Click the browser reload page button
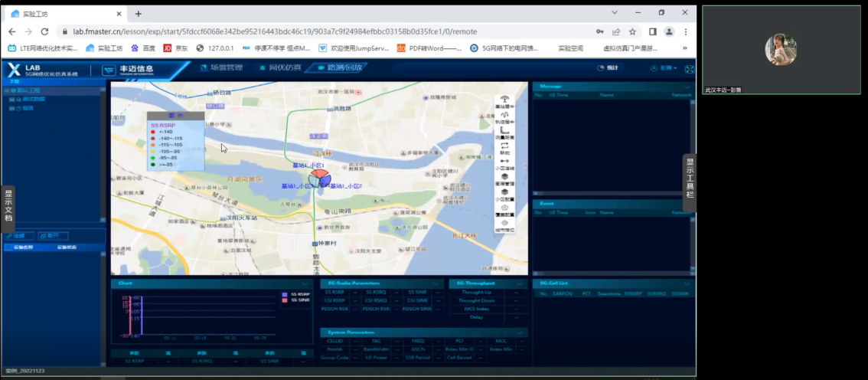868x380 pixels. [44, 31]
